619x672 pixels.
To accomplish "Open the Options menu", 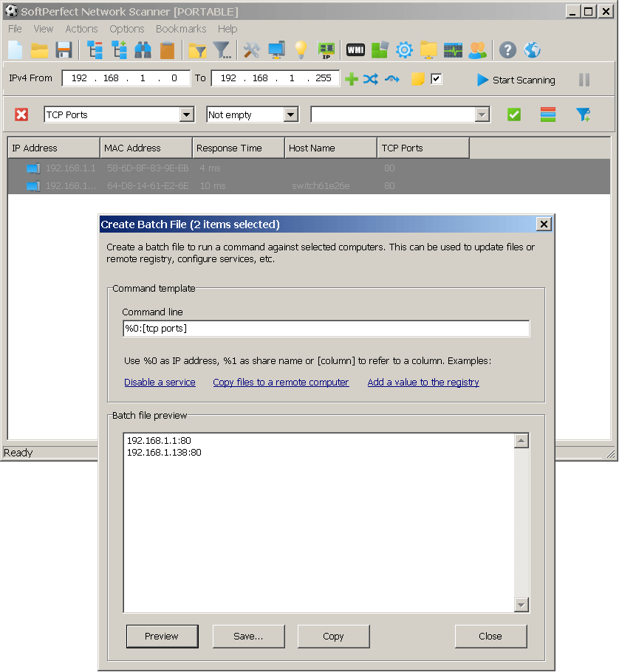I will [x=127, y=29].
